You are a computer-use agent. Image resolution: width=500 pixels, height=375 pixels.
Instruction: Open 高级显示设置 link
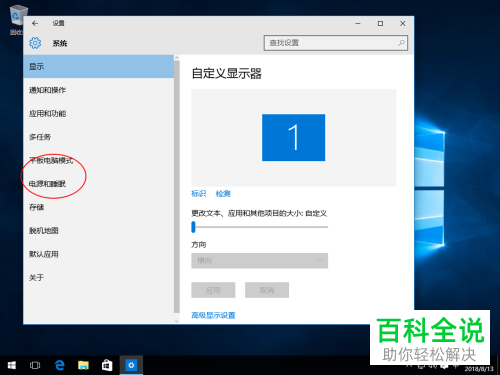point(213,315)
